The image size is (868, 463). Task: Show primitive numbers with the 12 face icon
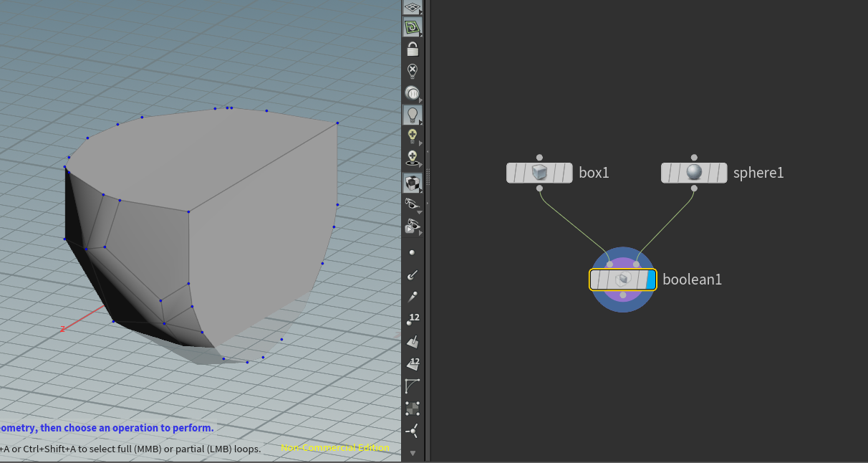click(412, 364)
